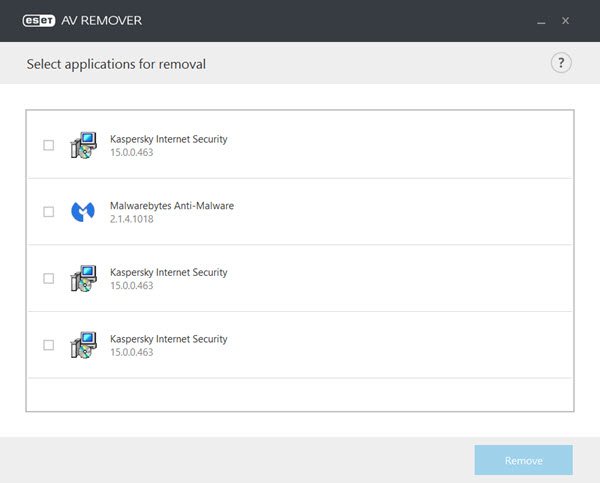Click the ESET logo in title bar
This screenshot has width=600, height=483.
(x=42, y=20)
